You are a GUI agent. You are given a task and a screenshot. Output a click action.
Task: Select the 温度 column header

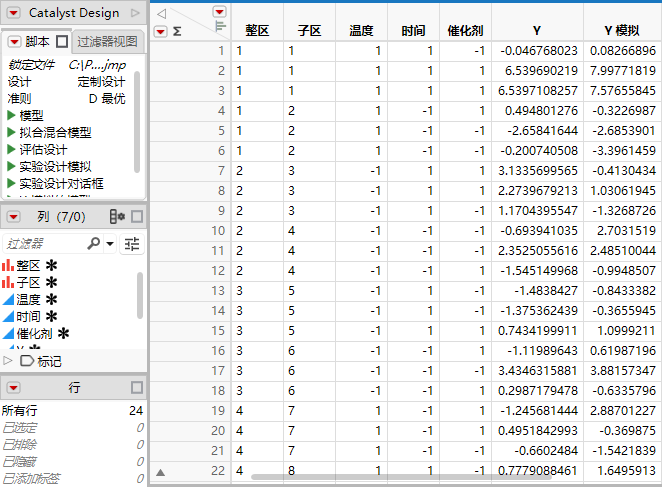coord(361,30)
